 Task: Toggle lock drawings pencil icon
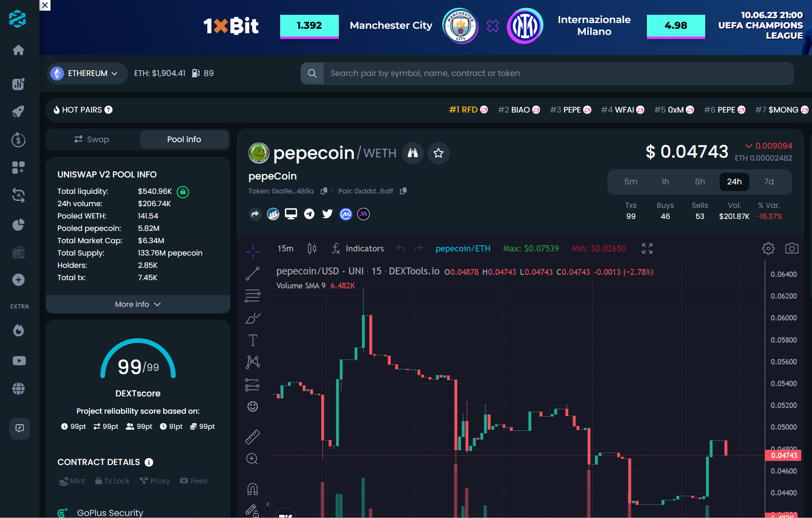click(x=252, y=511)
